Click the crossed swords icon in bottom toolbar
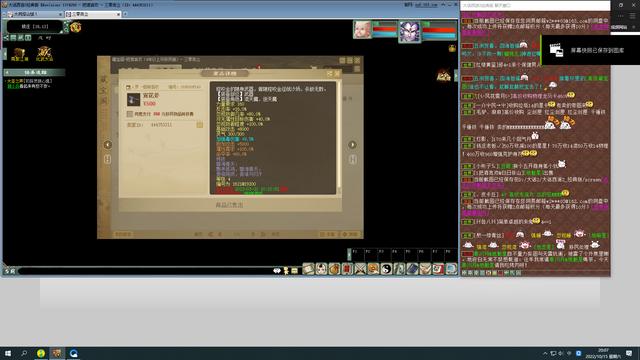 [360, 269]
